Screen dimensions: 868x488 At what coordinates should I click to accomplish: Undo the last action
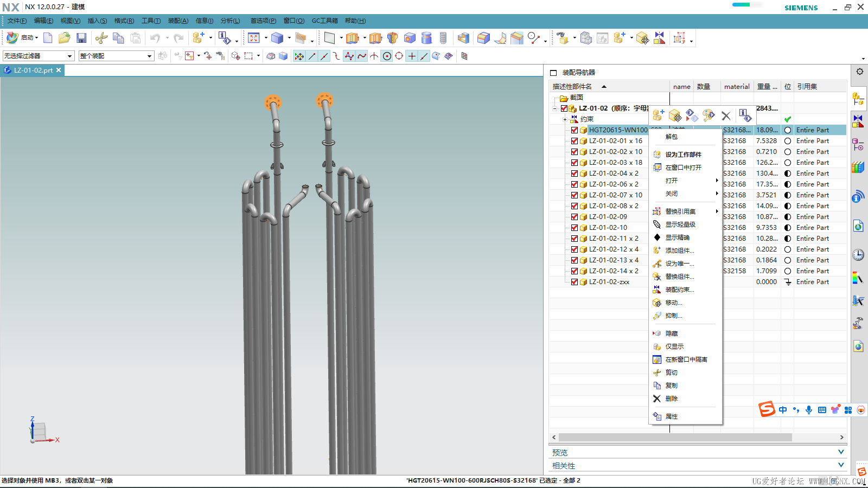(155, 38)
